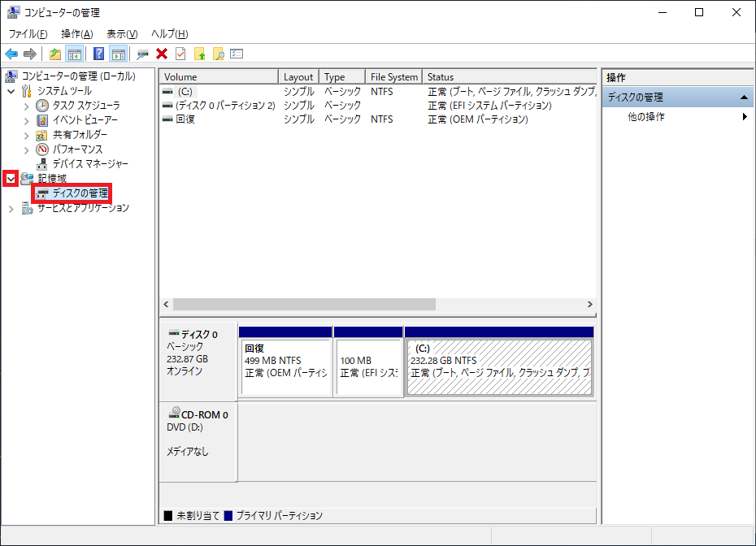Click the タスク スケジューラ clock icon

point(42,106)
